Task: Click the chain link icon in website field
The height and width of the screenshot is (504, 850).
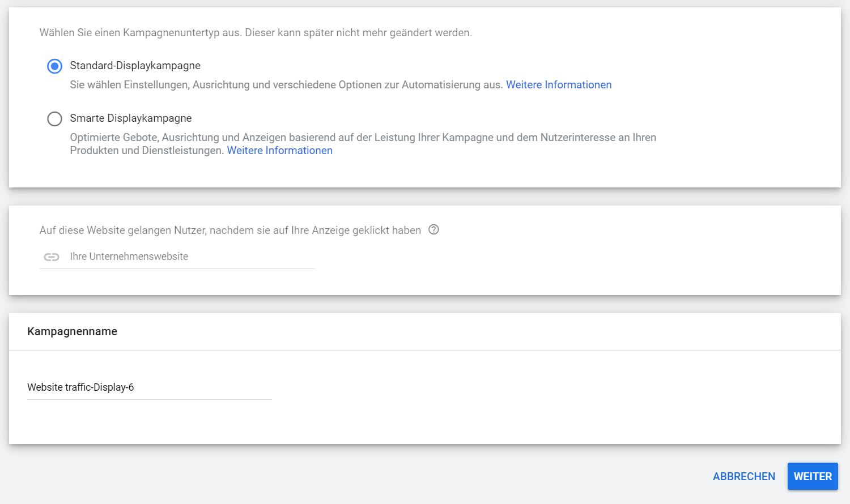Action: point(52,257)
